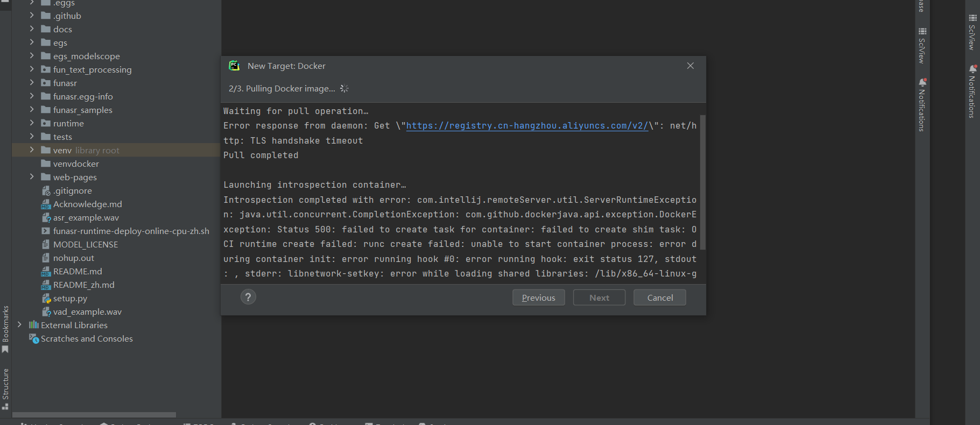Image resolution: width=980 pixels, height=425 pixels.
Task: Select the asr_example.wav file icon
Action: 46,217
